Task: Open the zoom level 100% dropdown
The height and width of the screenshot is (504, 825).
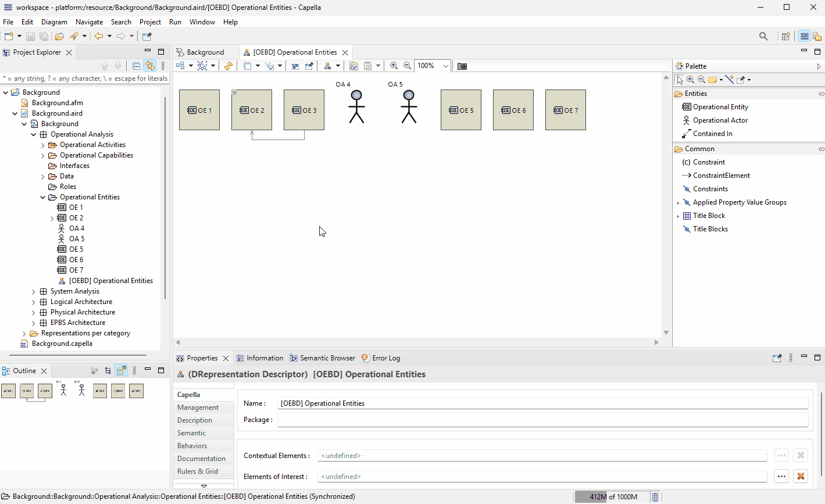Action: pos(446,66)
